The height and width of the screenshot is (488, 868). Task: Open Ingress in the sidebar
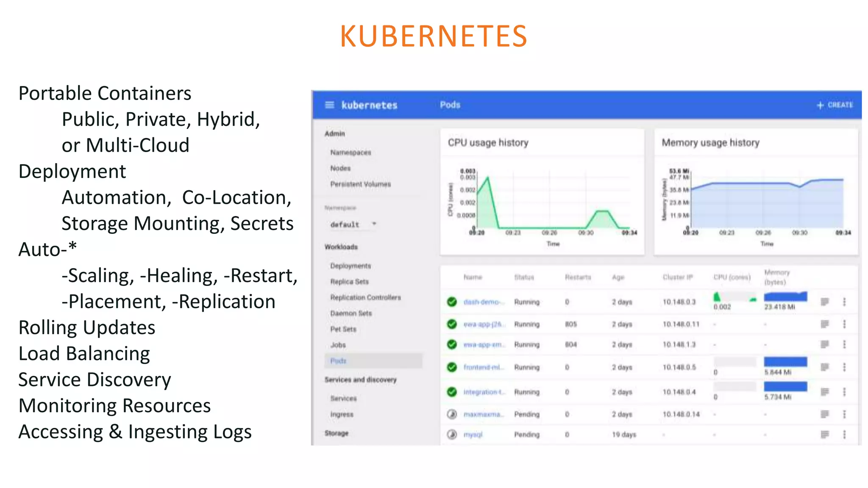tap(342, 414)
